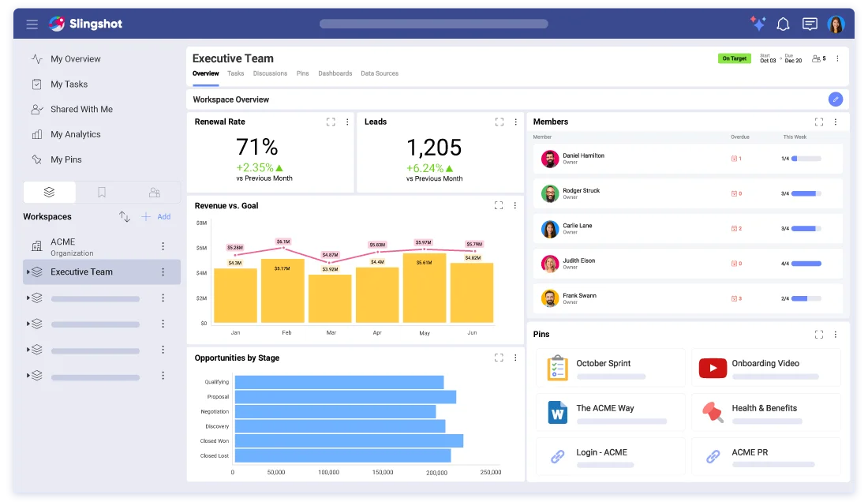Open the Bookmarks tab icon in the sidebar
The height and width of the screenshot is (502, 868).
point(102,192)
